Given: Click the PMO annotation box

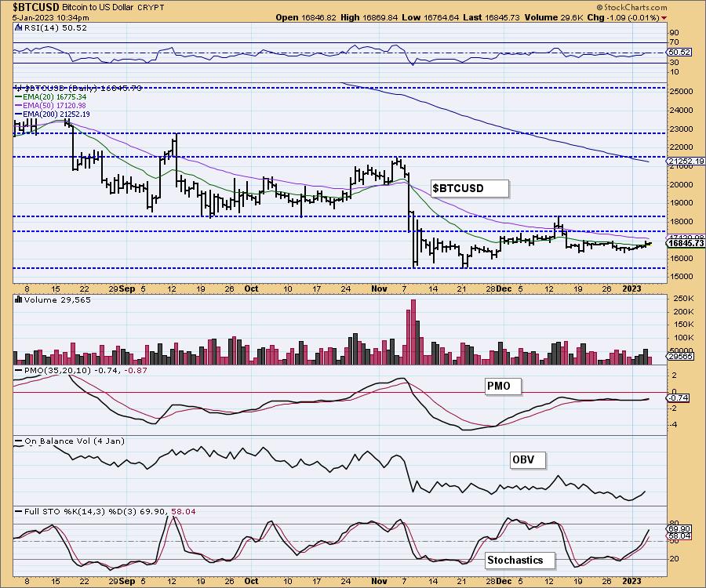Looking at the screenshot, I should click(503, 387).
